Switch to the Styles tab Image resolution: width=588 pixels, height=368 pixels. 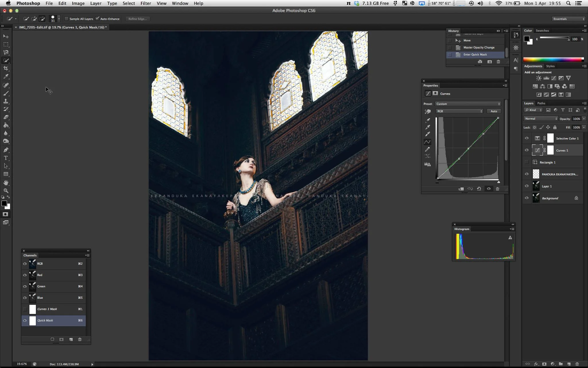click(x=550, y=66)
